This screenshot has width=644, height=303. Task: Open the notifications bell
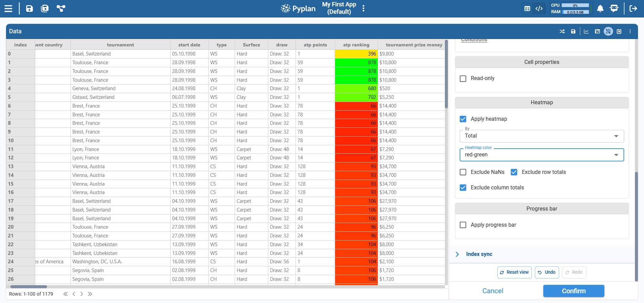tap(600, 8)
